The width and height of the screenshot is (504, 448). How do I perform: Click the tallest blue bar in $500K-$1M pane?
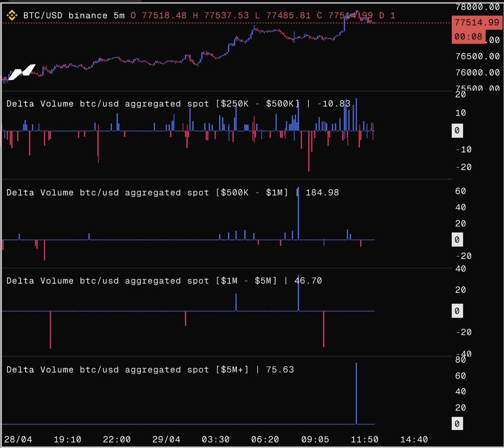(x=298, y=213)
